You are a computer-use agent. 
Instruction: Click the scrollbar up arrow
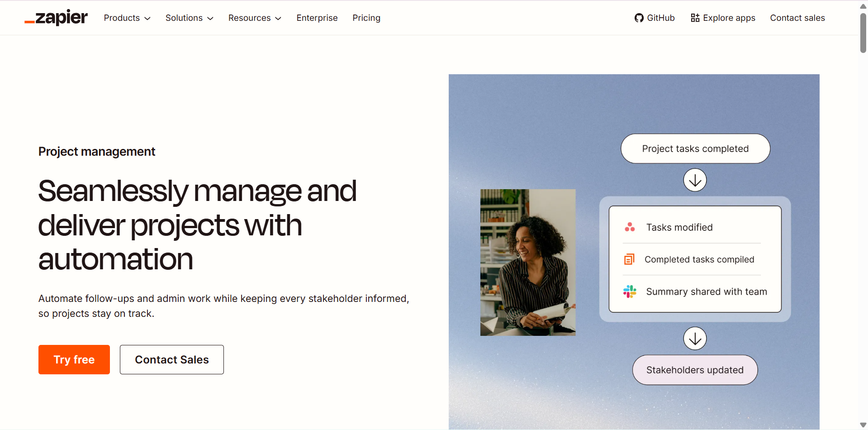pos(863,6)
